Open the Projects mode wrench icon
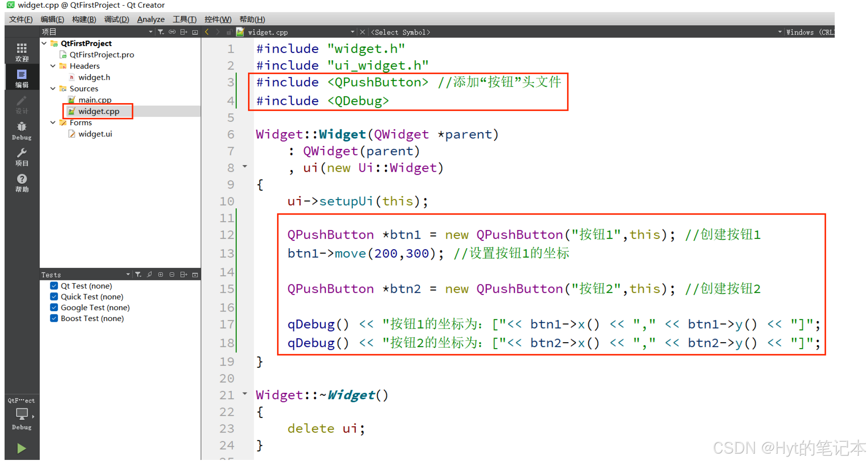Screen dimensions: 868x462 click(22, 157)
